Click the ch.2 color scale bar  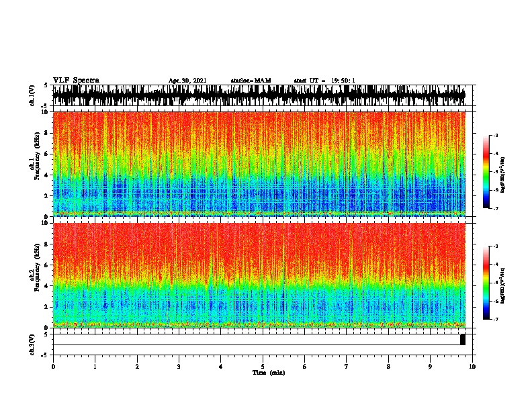tap(486, 283)
